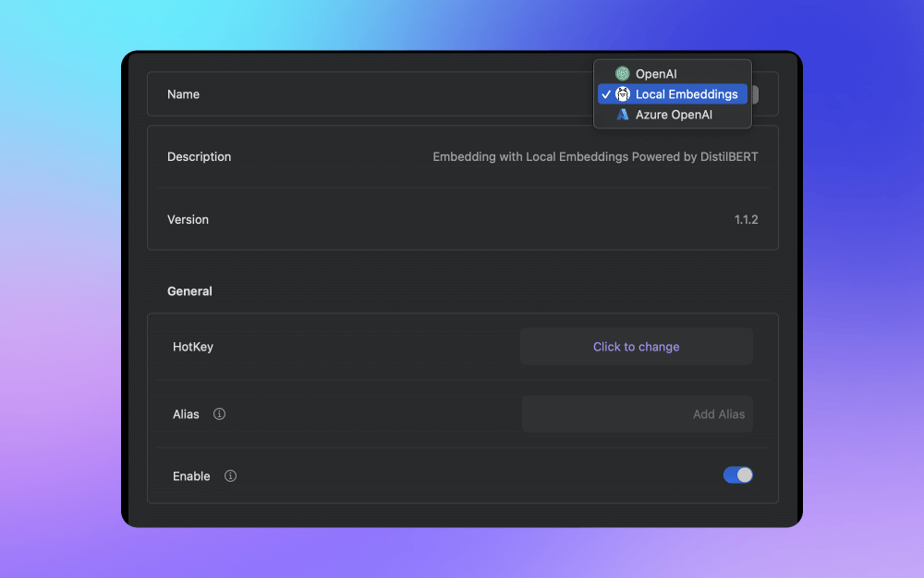Click the Name dropdown control behind the menu
924x578 pixels.
(755, 94)
